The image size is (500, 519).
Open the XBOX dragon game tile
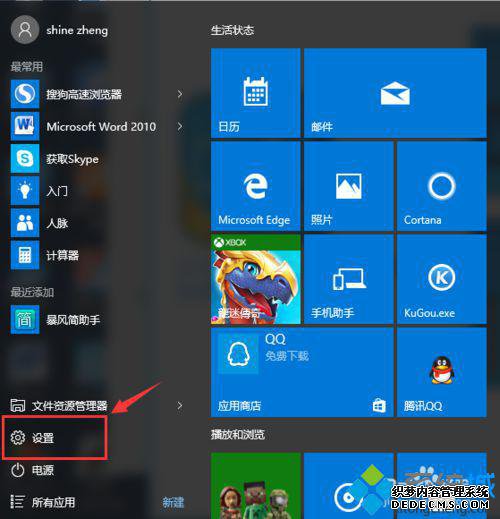click(256, 279)
